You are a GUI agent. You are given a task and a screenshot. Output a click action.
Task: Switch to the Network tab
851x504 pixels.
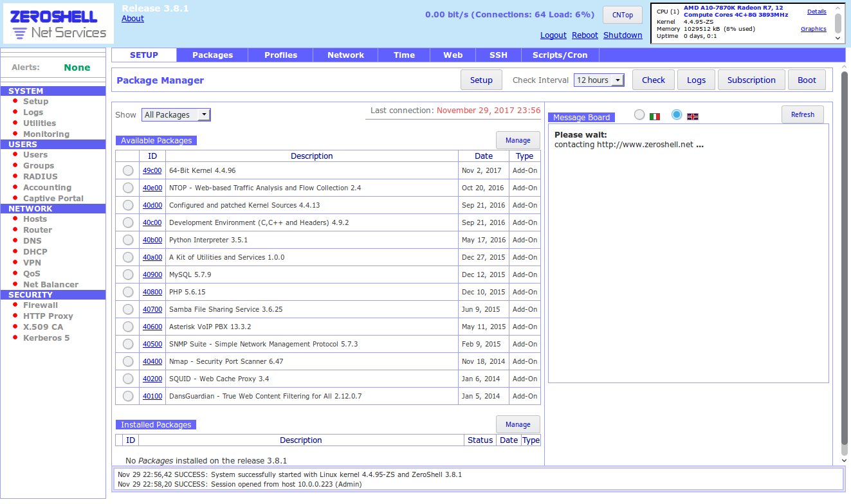click(x=345, y=55)
